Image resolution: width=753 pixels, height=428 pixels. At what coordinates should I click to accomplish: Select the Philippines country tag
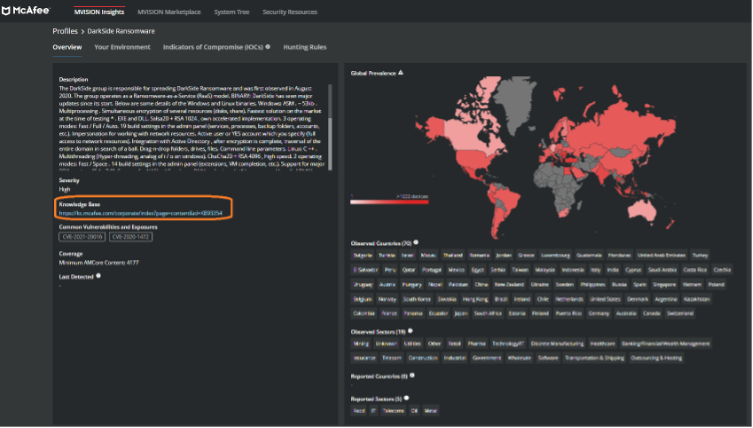pos(593,285)
